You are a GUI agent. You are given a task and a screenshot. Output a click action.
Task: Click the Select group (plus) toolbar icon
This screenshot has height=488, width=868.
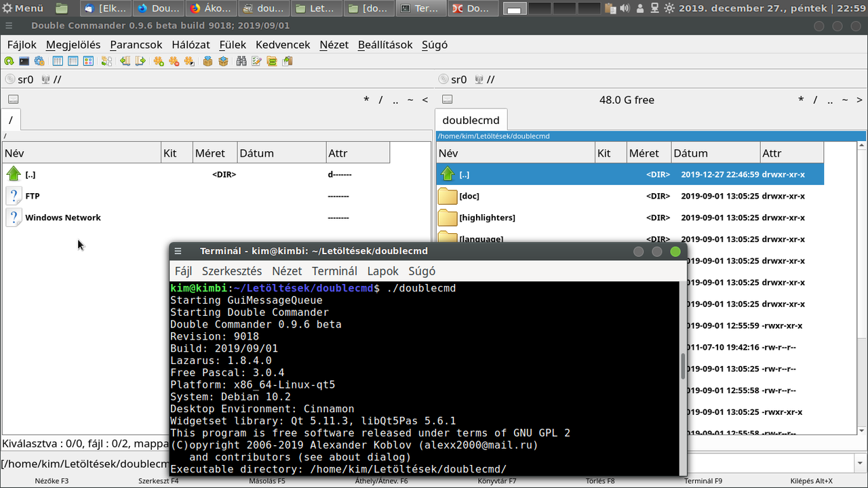tap(159, 61)
